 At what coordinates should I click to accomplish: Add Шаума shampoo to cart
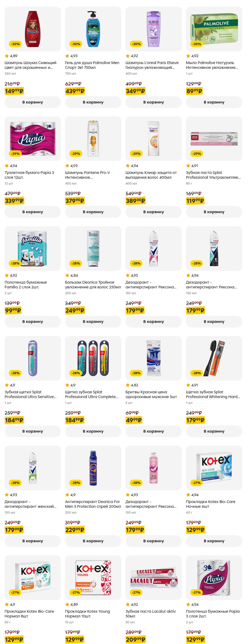click(x=33, y=102)
